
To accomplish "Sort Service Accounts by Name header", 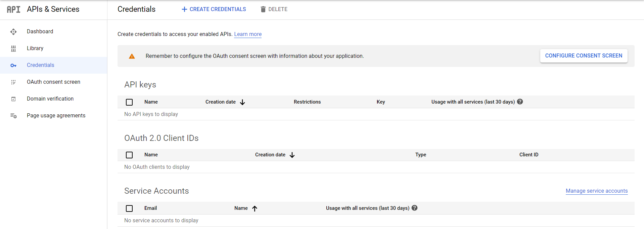I will [x=241, y=208].
